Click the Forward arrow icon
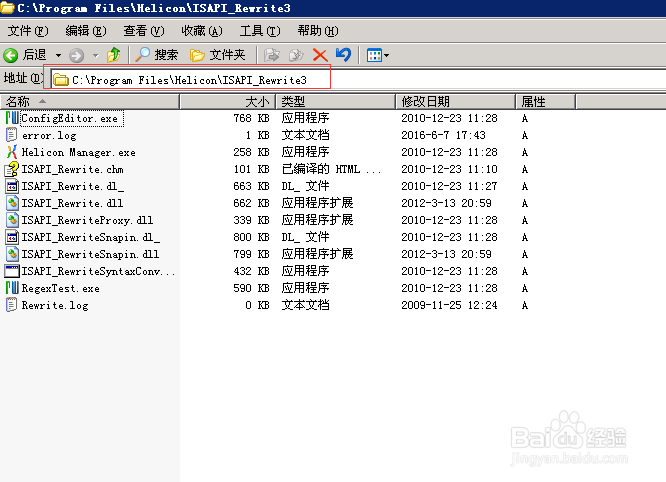Image resolution: width=666 pixels, height=482 pixels. [x=76, y=55]
